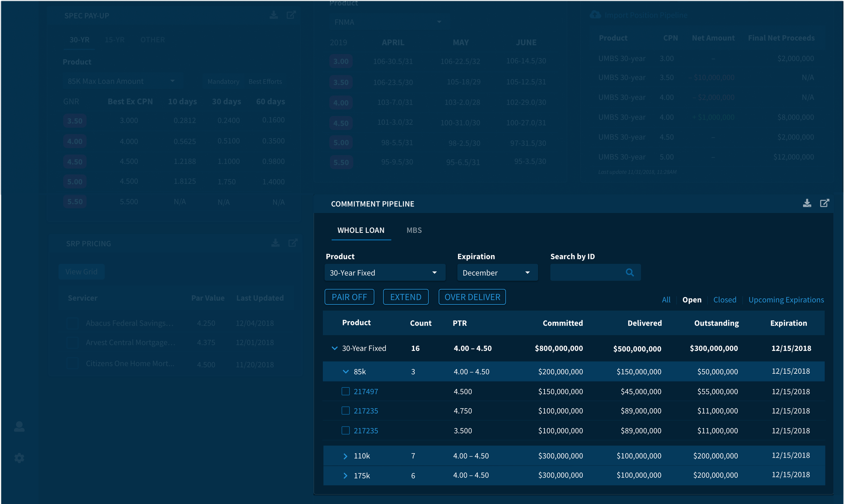
Task: Open Commitment Pipeline in external window
Action: [x=825, y=203]
